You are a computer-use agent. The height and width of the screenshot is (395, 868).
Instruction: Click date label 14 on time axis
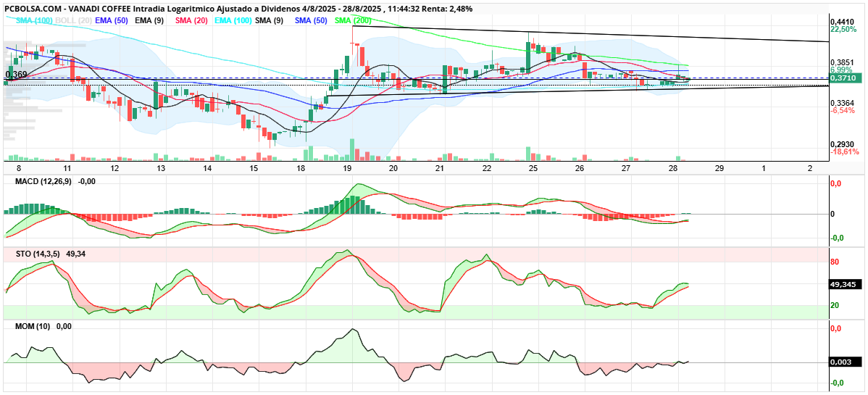tap(207, 168)
